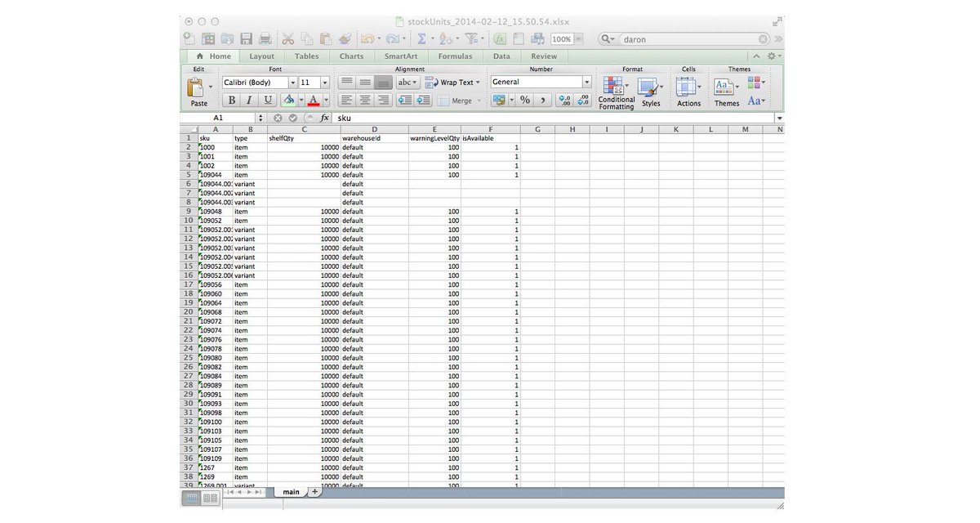Screen dimensions: 980x523
Task: Click the fx icon in formula bar
Action: tap(324, 118)
